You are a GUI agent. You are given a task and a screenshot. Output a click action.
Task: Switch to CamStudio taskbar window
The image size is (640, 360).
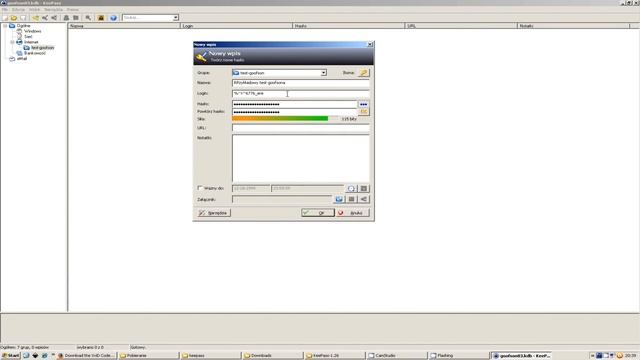pos(396,356)
